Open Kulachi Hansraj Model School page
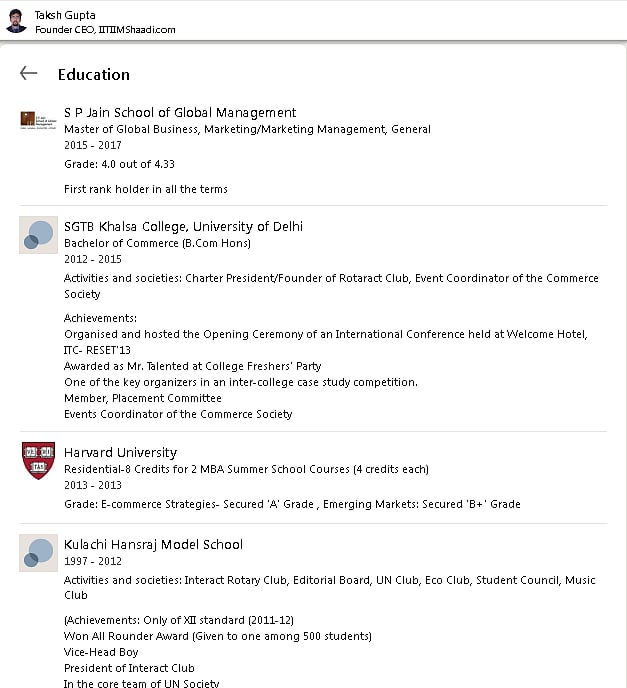627x688 pixels. [153, 544]
